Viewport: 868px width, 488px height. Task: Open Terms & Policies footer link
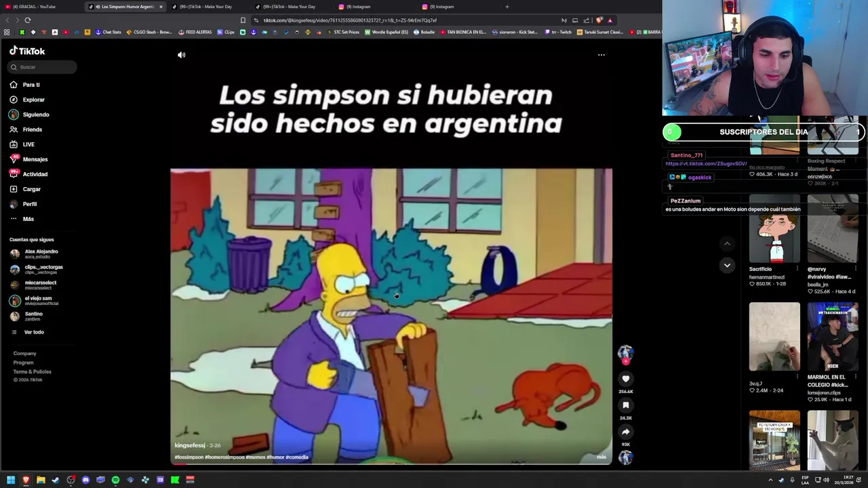click(x=32, y=371)
